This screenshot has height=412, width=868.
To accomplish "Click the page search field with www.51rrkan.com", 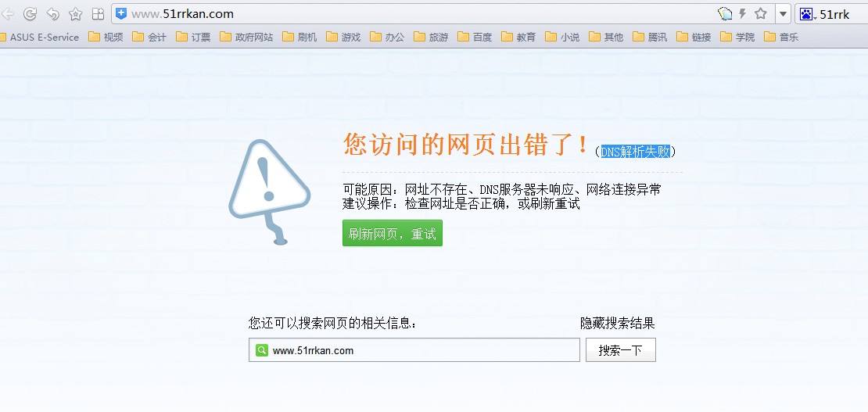I will coord(414,350).
